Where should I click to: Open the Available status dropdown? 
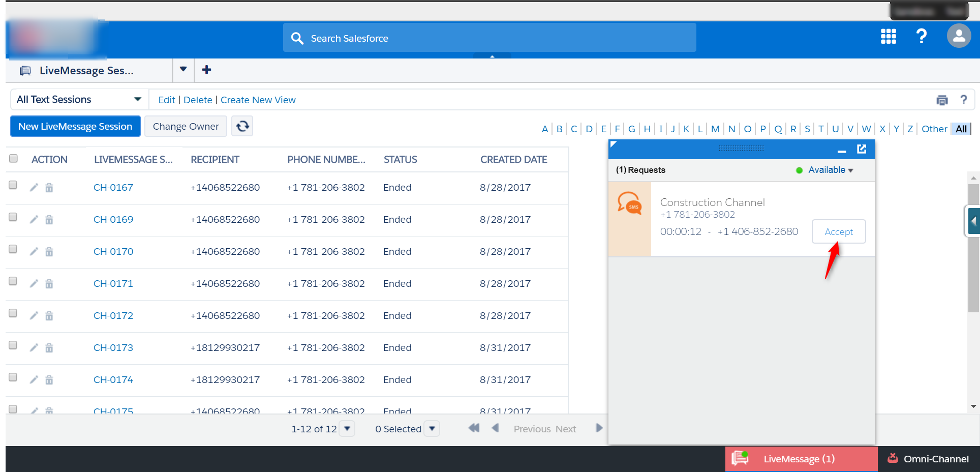tap(831, 170)
